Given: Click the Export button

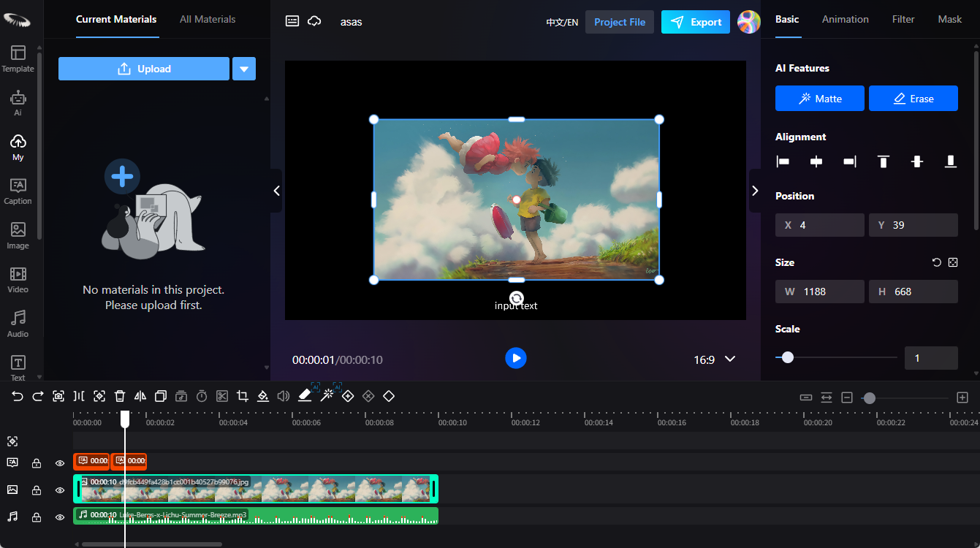Looking at the screenshot, I should point(696,22).
